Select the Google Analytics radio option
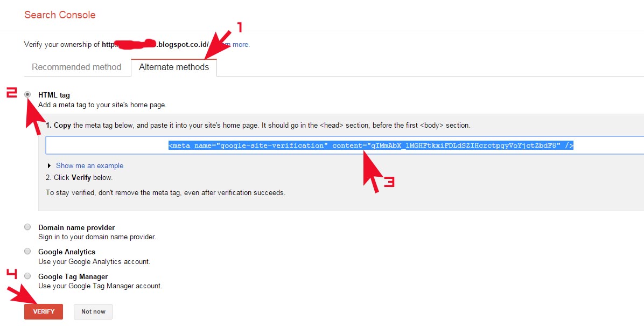 coord(27,251)
